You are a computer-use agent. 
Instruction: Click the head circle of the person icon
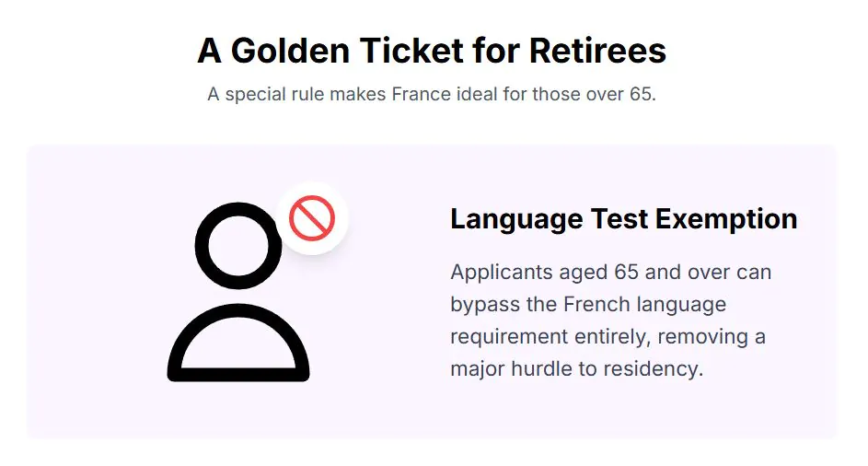click(x=238, y=244)
